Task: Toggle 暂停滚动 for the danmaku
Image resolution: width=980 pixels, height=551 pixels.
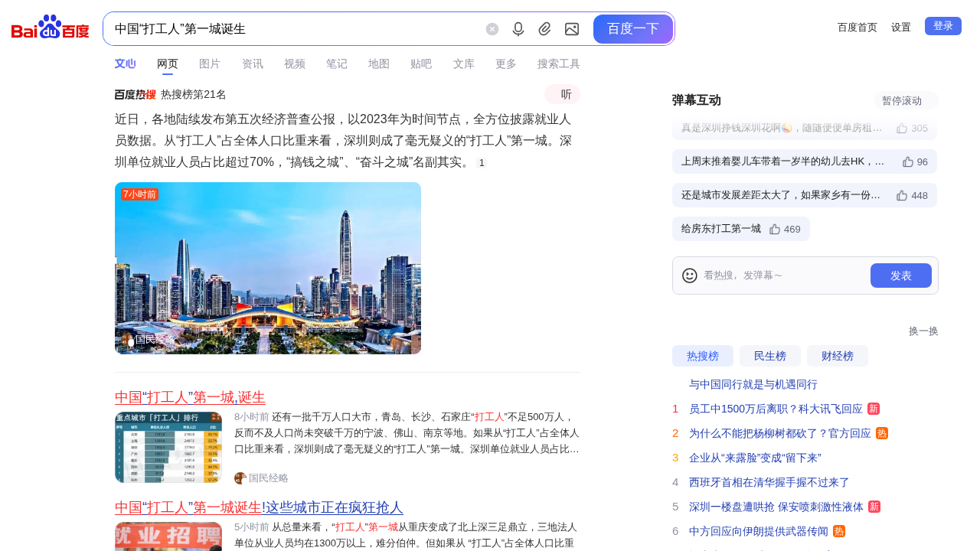Action: (906, 100)
